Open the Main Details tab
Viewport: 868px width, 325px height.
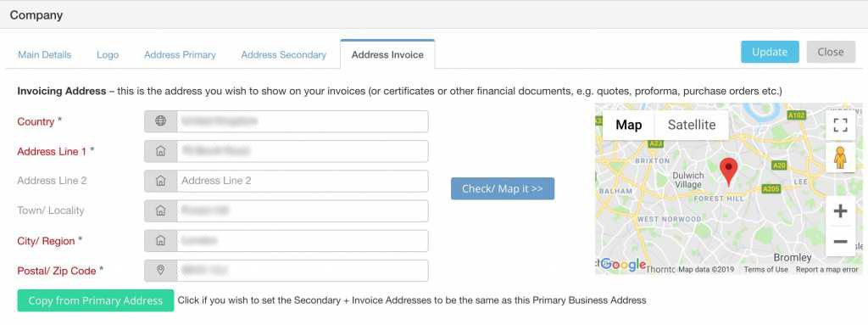45,55
